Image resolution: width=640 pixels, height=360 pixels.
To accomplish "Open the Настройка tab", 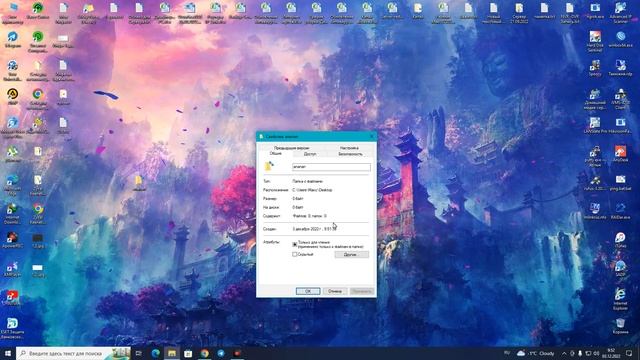I will pos(349,148).
